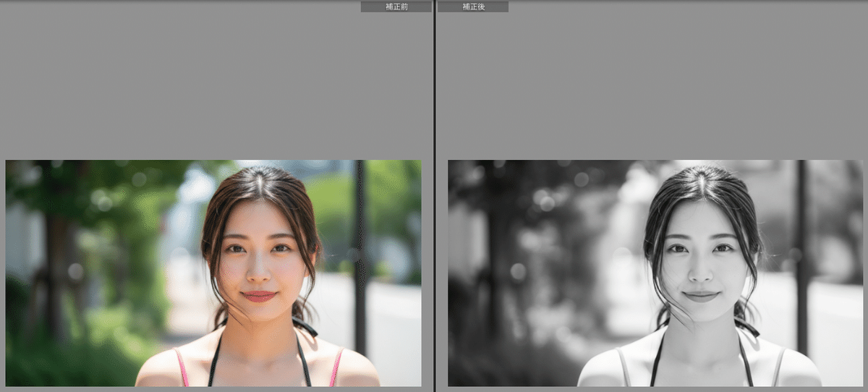Viewport: 868px width, 392px height.
Task: Click the 補正後 label
Action: 473,7
